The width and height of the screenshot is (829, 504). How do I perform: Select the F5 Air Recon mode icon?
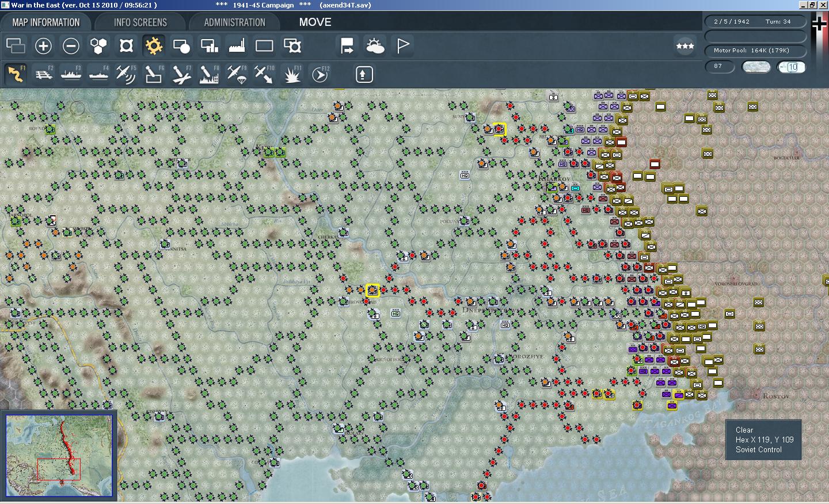[x=126, y=74]
